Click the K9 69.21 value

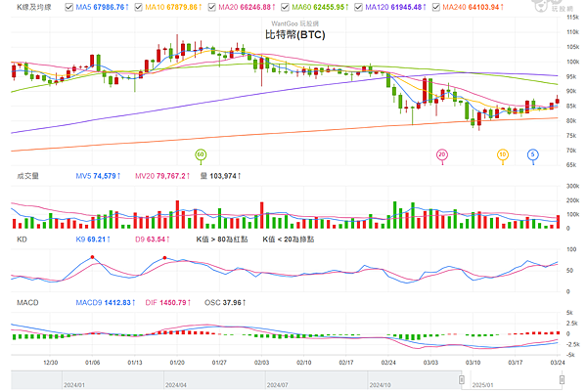click(93, 240)
